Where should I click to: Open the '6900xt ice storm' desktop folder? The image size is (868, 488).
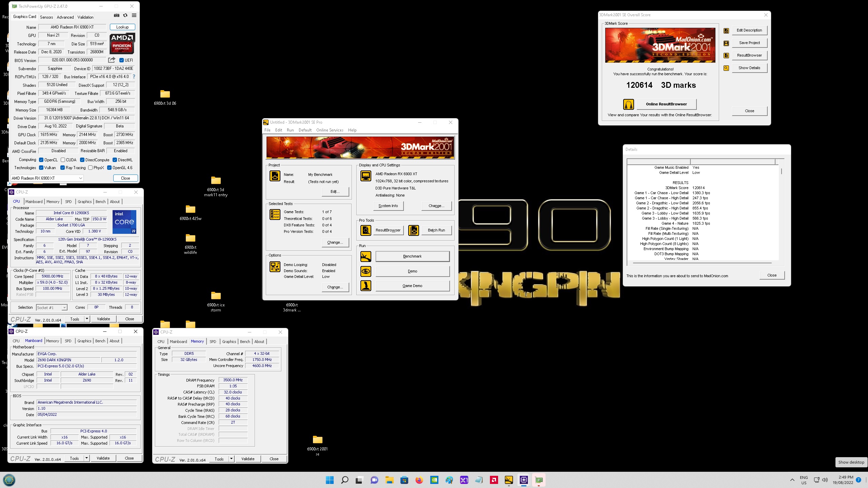tap(216, 301)
